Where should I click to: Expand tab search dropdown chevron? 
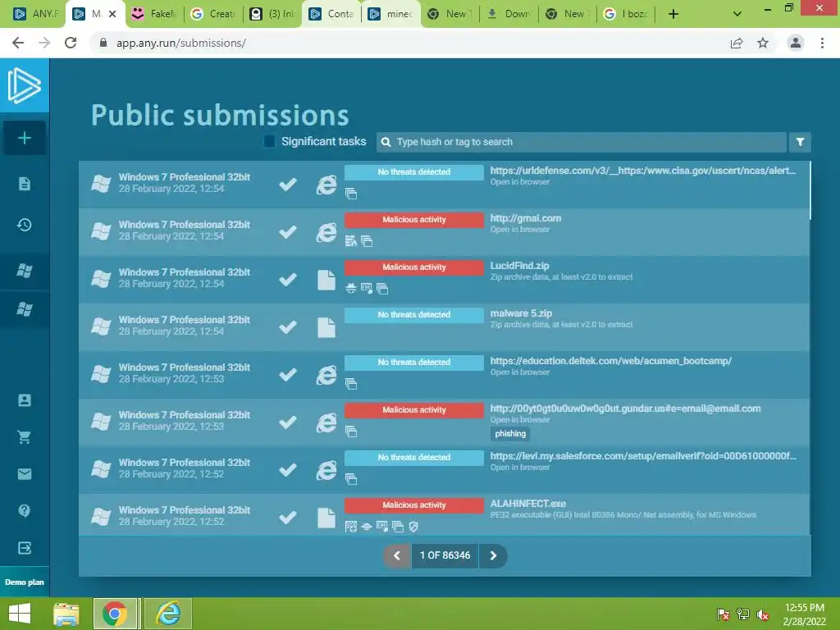click(737, 14)
